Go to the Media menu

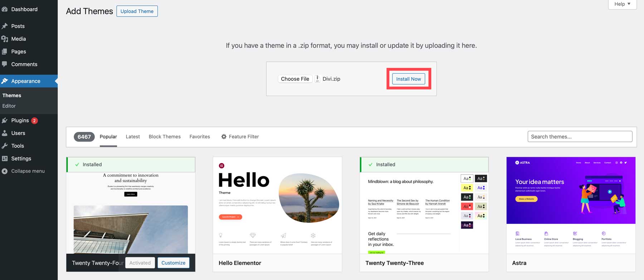(x=29, y=39)
